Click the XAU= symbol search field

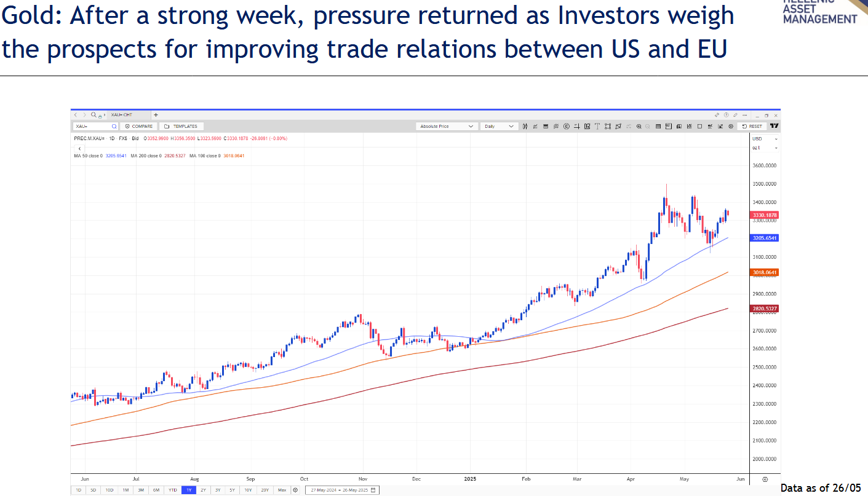[92, 126]
